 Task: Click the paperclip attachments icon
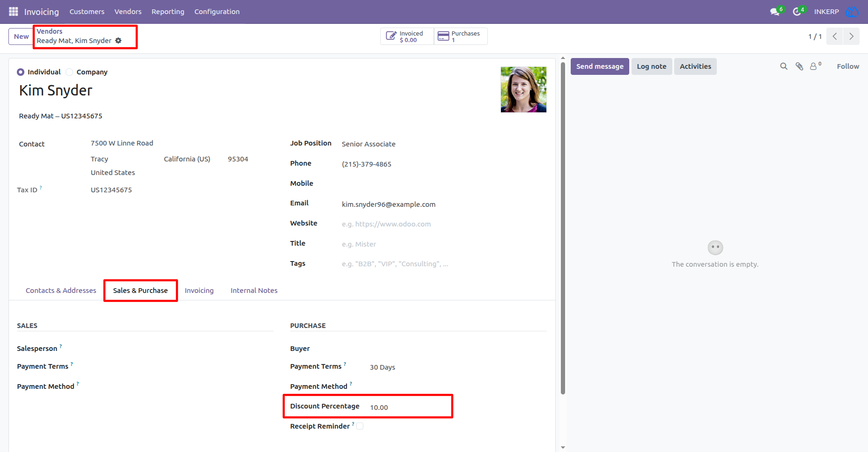(x=799, y=66)
